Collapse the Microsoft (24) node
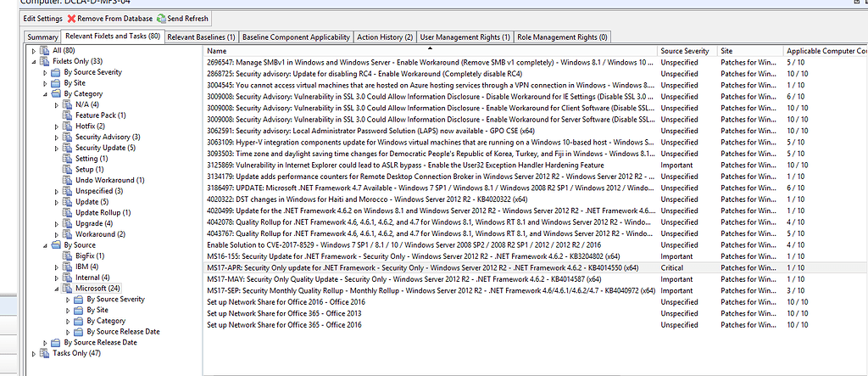This screenshot has height=376, width=868. tap(57, 289)
